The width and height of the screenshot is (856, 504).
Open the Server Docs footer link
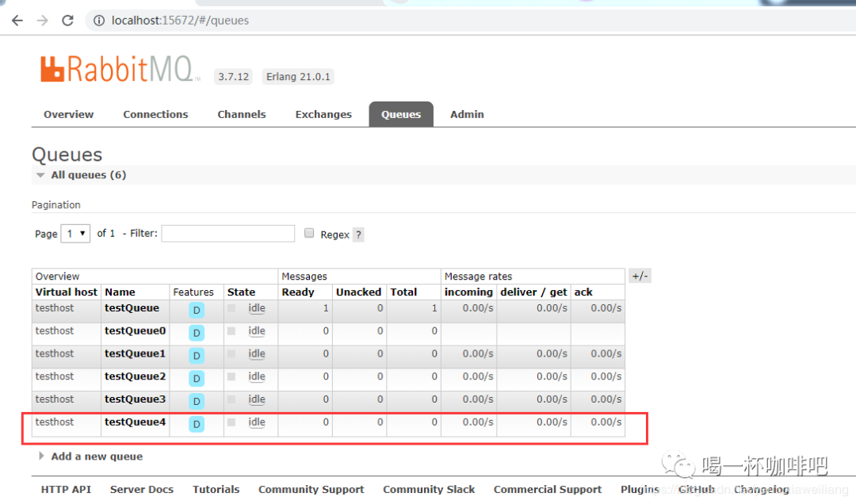point(142,490)
